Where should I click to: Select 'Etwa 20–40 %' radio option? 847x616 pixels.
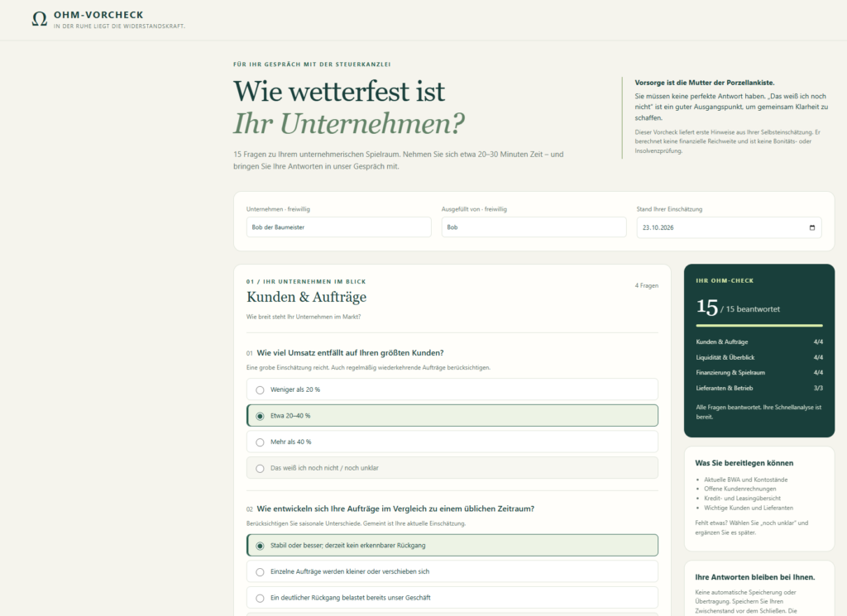(x=452, y=416)
